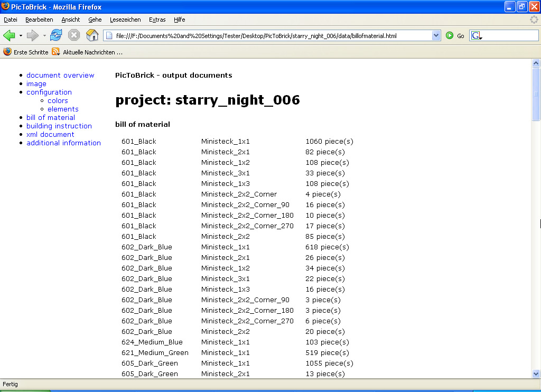Click '13 piece(s)' quantity cell
This screenshot has height=392, width=541.
coord(325,374)
